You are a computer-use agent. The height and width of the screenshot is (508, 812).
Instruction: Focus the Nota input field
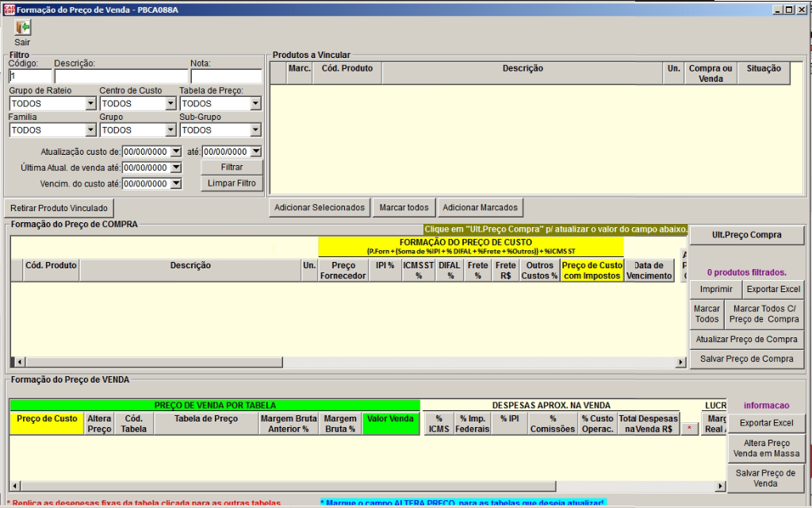click(x=226, y=76)
